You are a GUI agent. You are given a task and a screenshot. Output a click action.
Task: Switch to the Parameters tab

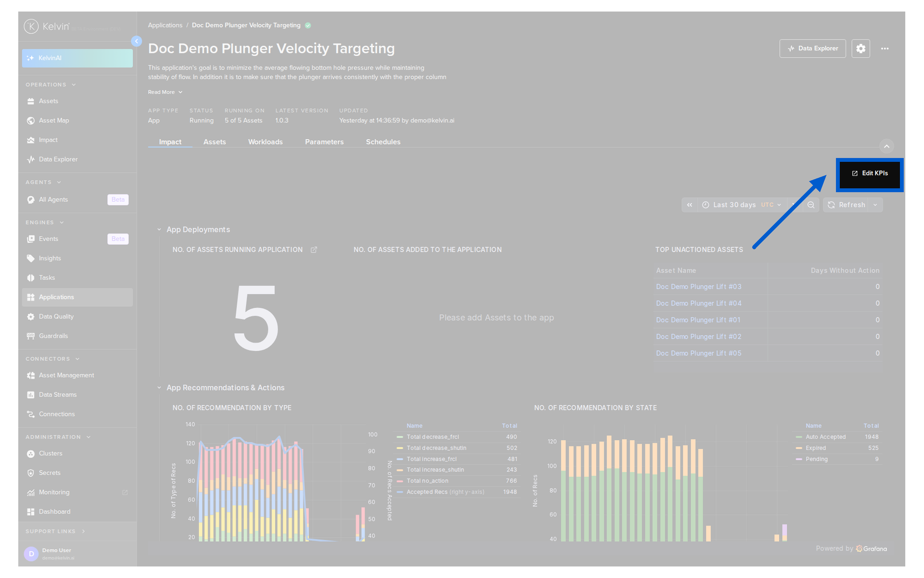[x=324, y=142]
